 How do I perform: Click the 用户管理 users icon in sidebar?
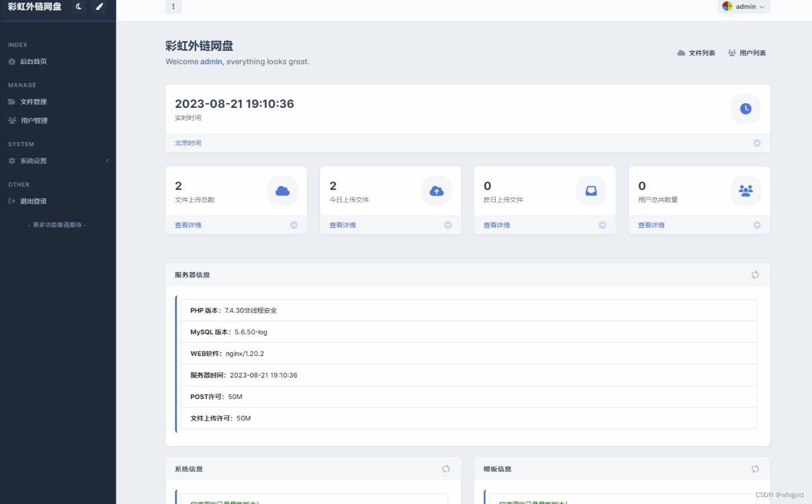point(12,120)
